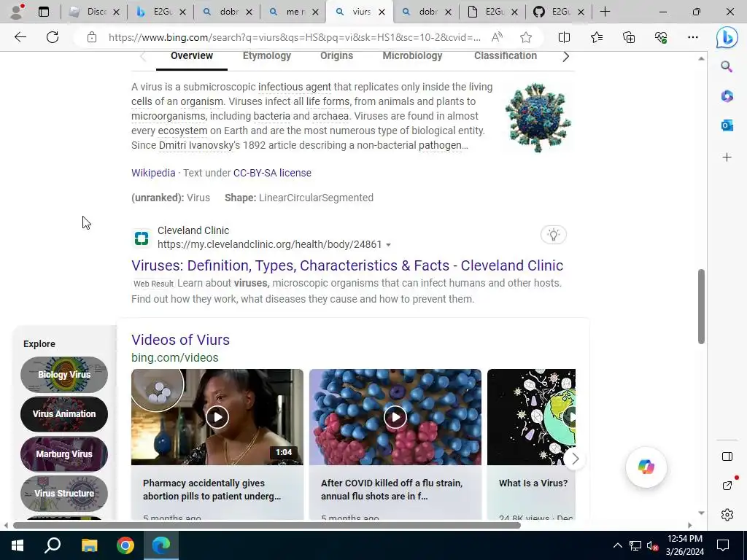The image size is (747, 560).
Task: Open the browser profile avatar
Action: click(x=18, y=12)
